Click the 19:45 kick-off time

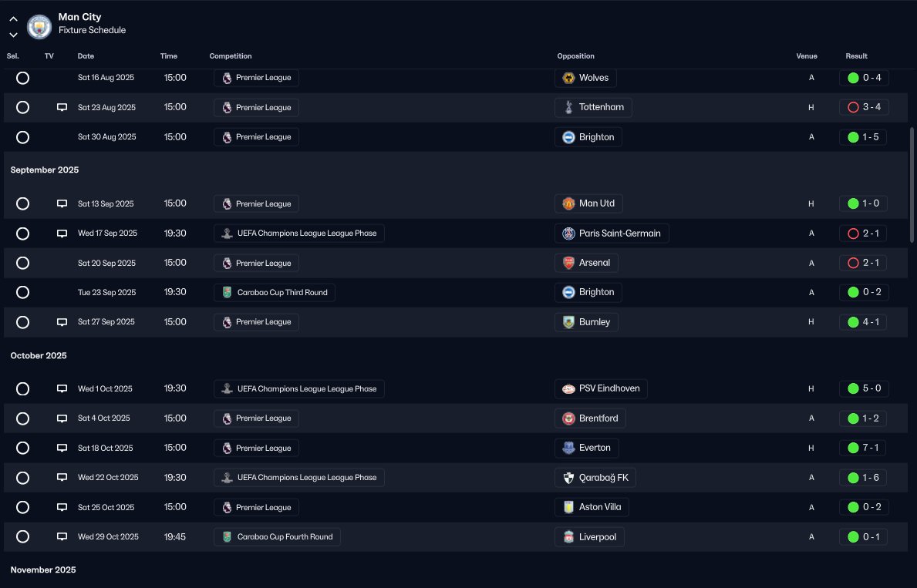pyautogui.click(x=175, y=536)
